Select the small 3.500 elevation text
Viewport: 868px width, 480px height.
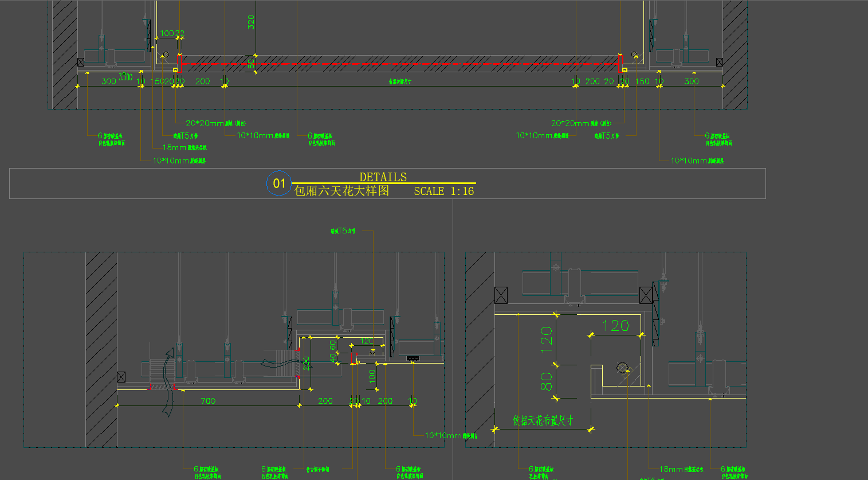[x=125, y=76]
